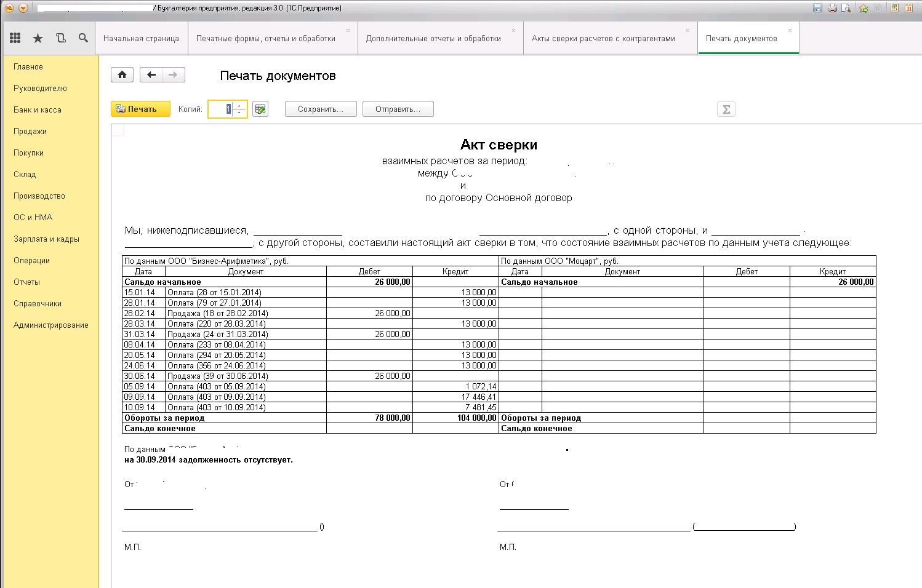This screenshot has width=922, height=588.
Task: Decrease copies with the down stepper arrow
Action: (239, 113)
